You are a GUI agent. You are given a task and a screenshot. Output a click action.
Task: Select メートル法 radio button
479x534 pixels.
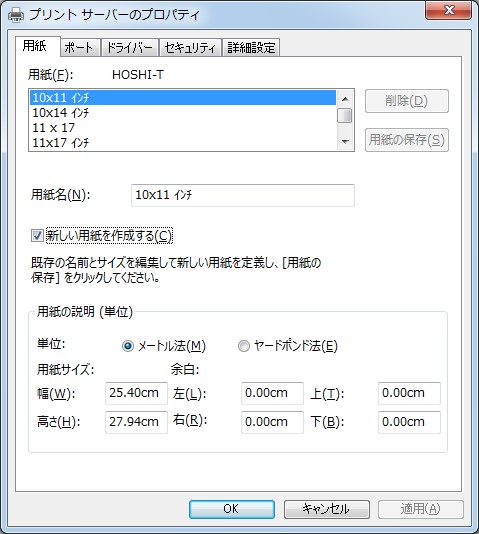coord(128,346)
